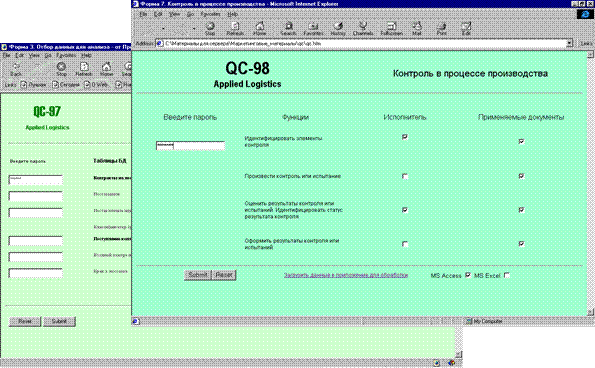Toggle Исполнитель checkbox for 'Оценить результаты контроля'

tap(405, 210)
